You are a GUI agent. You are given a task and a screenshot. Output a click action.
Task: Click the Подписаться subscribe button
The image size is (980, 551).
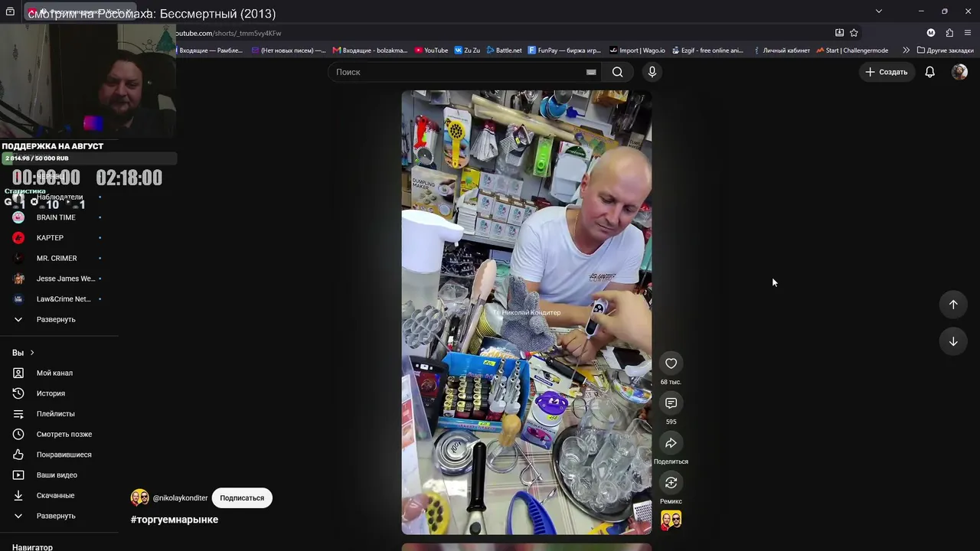[242, 498]
